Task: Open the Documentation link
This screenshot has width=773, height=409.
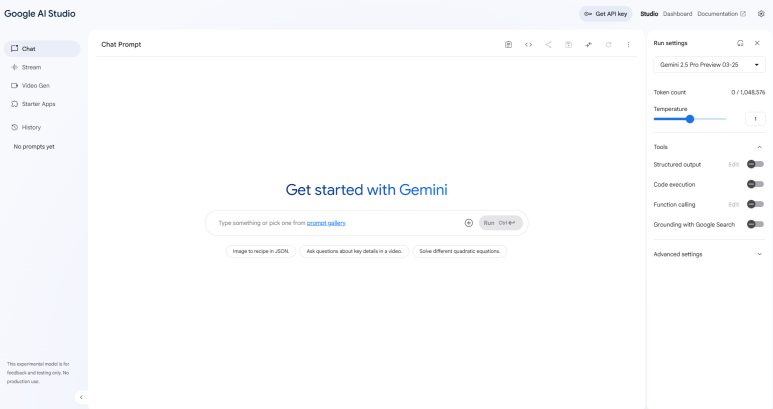Action: (x=721, y=14)
